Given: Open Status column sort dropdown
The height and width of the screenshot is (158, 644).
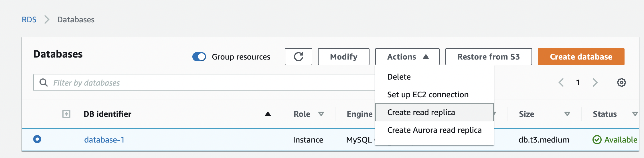Looking at the screenshot, I should (635, 114).
